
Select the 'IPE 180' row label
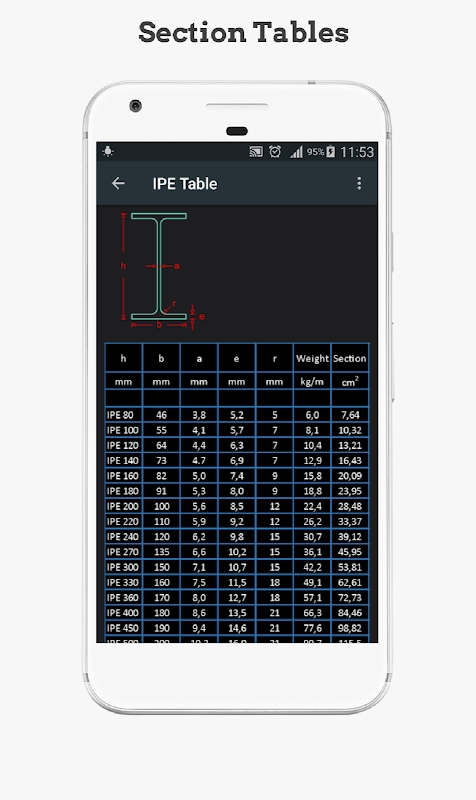[122, 491]
